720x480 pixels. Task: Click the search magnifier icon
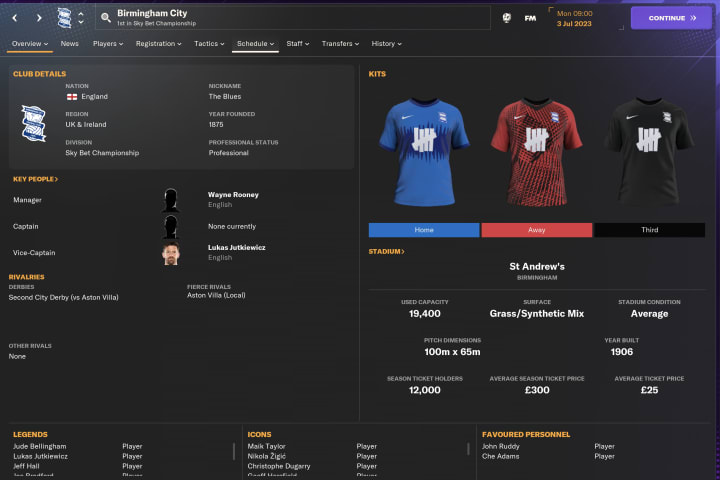click(106, 18)
